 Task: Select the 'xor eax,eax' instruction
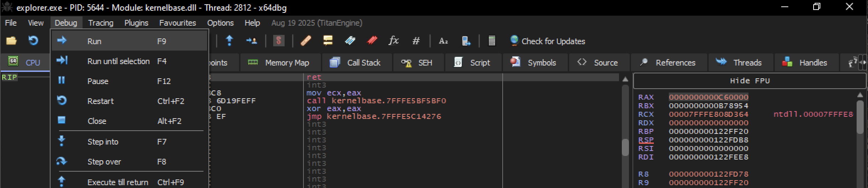[x=334, y=109]
